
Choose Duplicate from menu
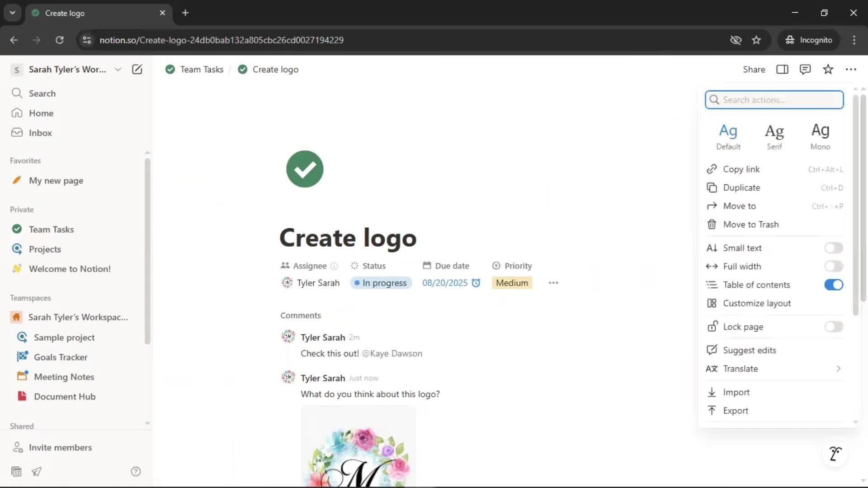pos(774,188)
